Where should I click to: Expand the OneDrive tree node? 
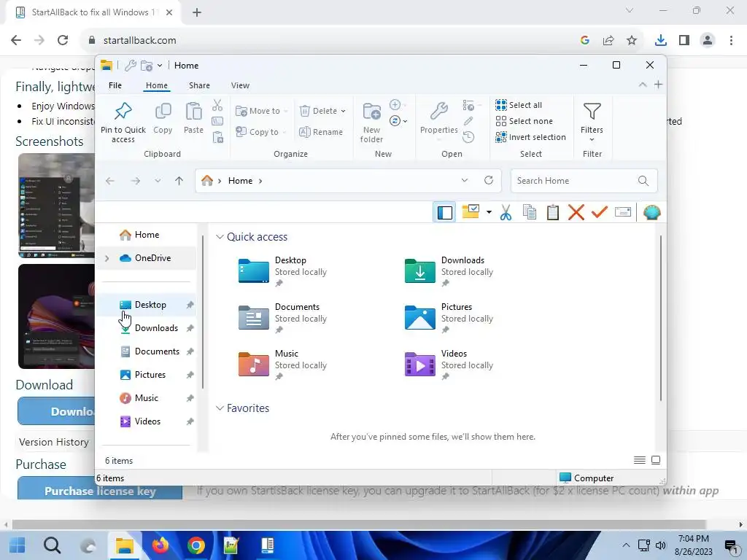pyautogui.click(x=107, y=258)
